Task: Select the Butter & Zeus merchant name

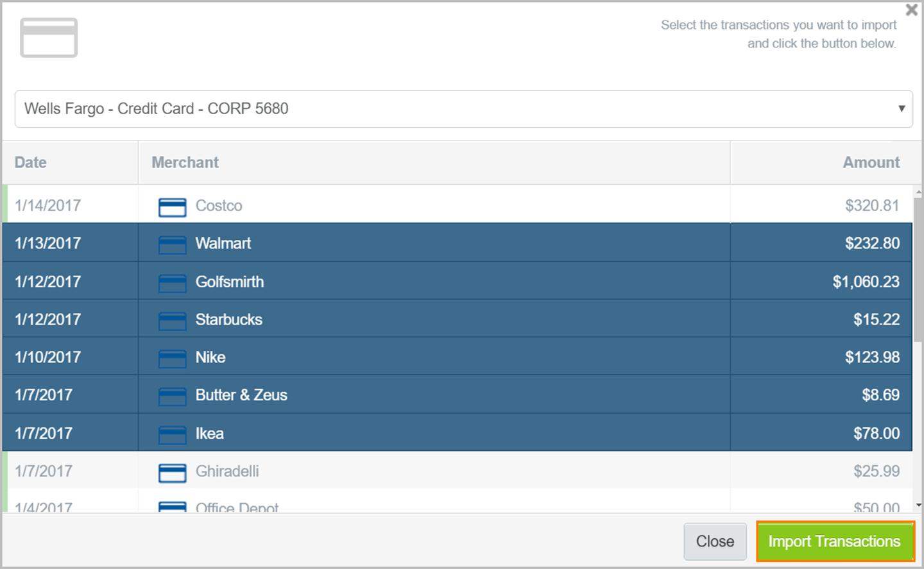Action: coord(241,395)
